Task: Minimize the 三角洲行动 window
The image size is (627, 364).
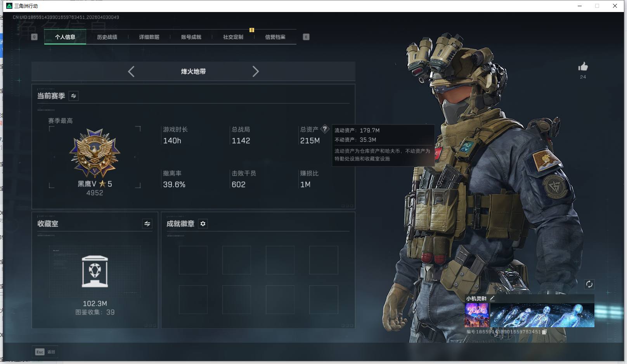Action: [x=580, y=6]
